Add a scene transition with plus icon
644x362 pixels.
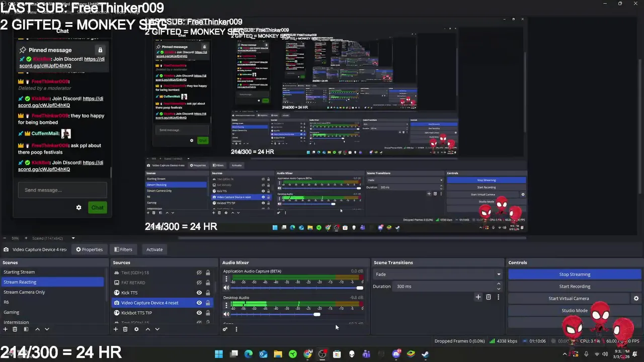point(478,297)
